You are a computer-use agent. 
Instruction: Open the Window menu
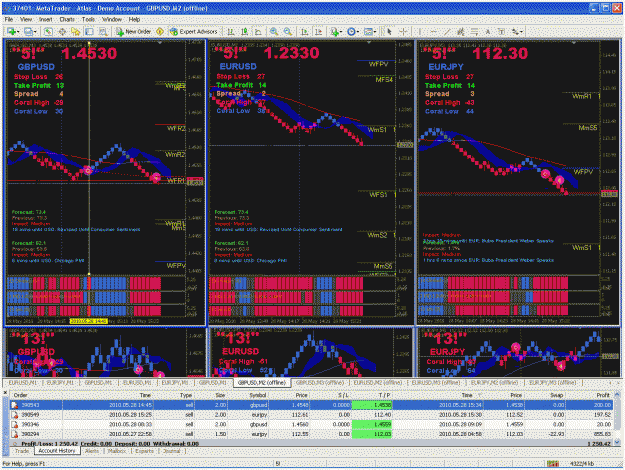(x=112, y=19)
